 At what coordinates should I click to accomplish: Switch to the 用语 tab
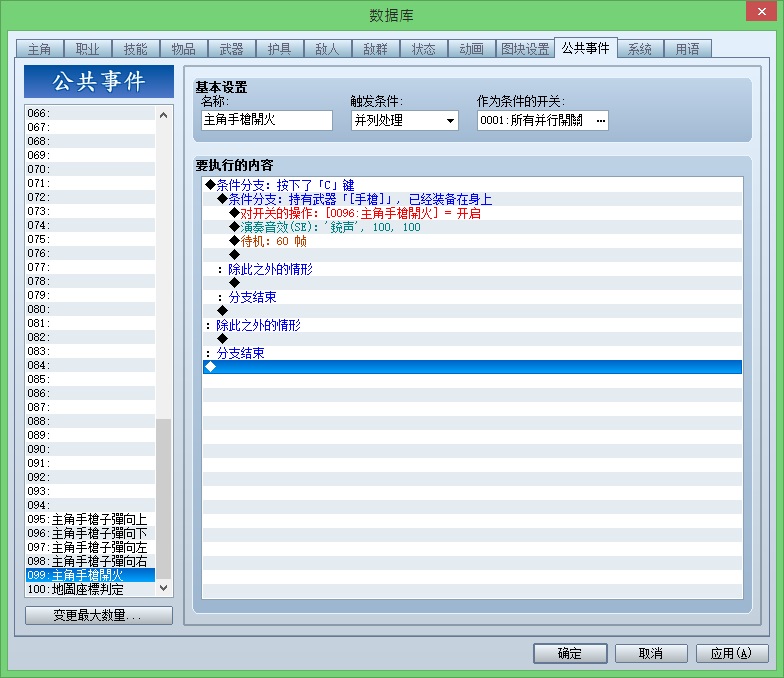coord(688,49)
